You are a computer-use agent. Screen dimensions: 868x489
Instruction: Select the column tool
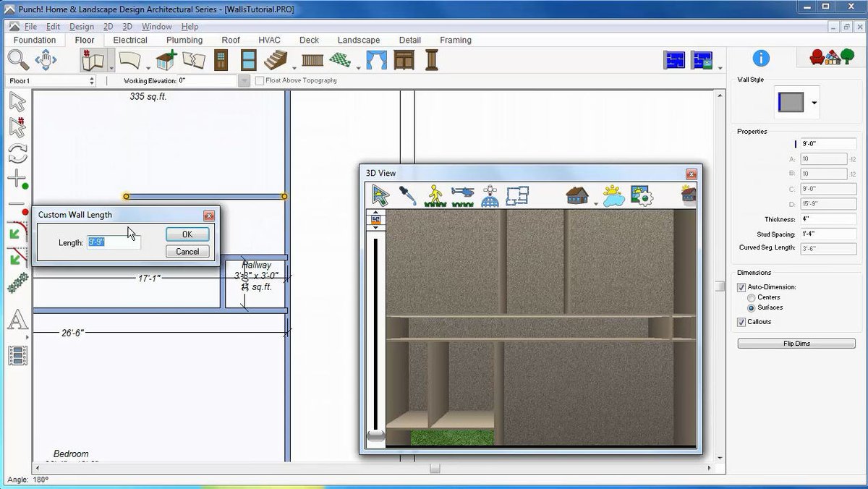pos(432,59)
